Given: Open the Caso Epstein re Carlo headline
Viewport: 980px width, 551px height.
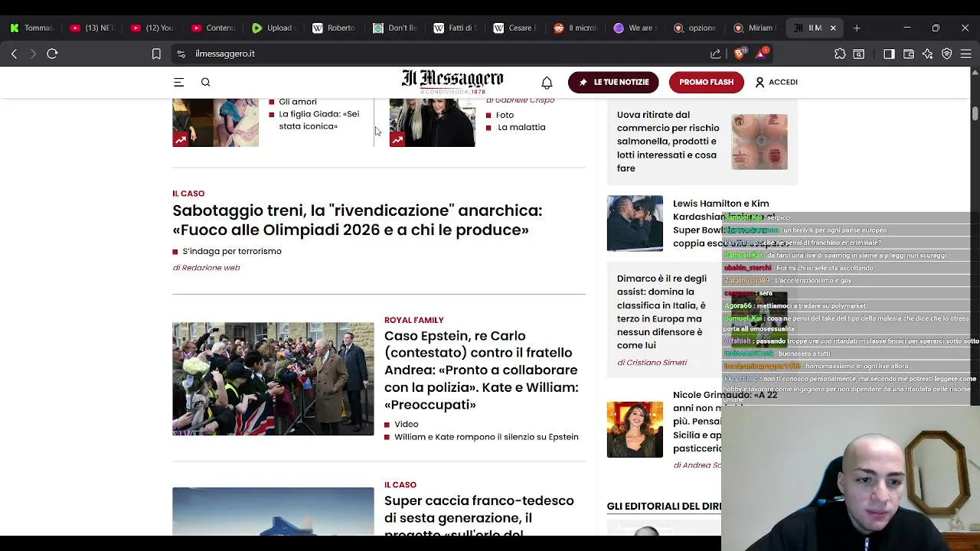Looking at the screenshot, I should [x=481, y=370].
